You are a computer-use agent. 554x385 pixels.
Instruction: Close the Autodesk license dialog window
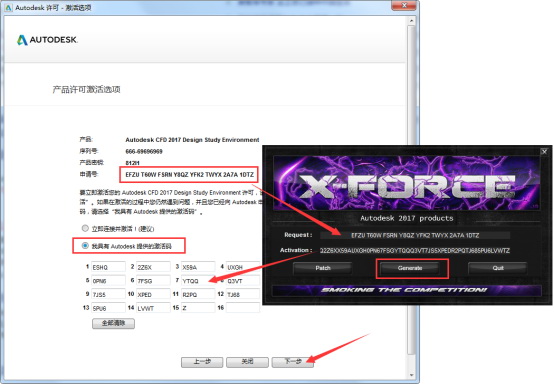tap(404, 5)
